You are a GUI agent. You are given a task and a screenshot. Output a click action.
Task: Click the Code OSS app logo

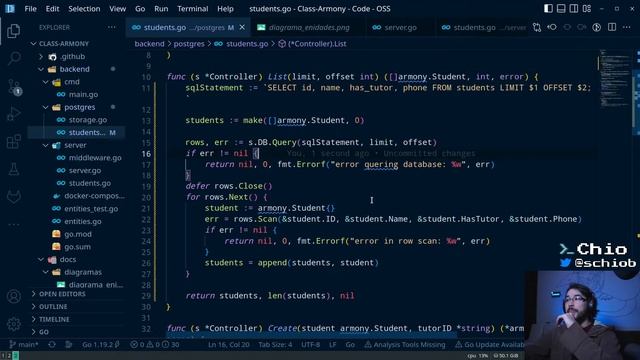point(10,9)
